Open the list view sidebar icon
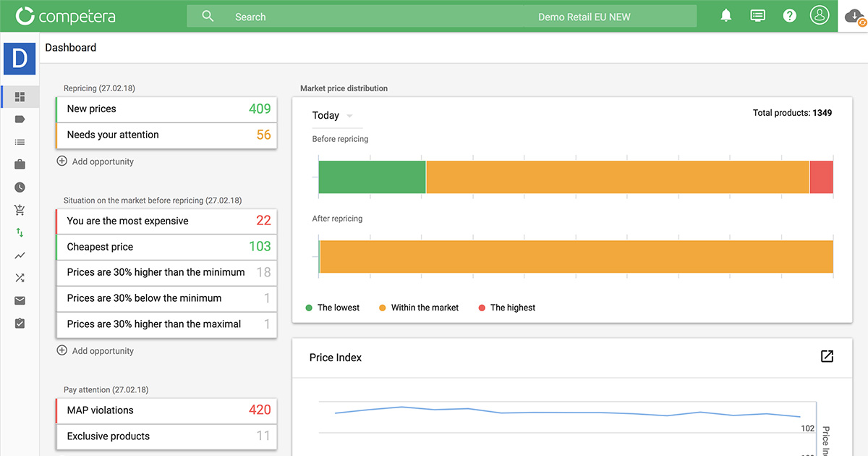The image size is (868, 456). tap(20, 141)
